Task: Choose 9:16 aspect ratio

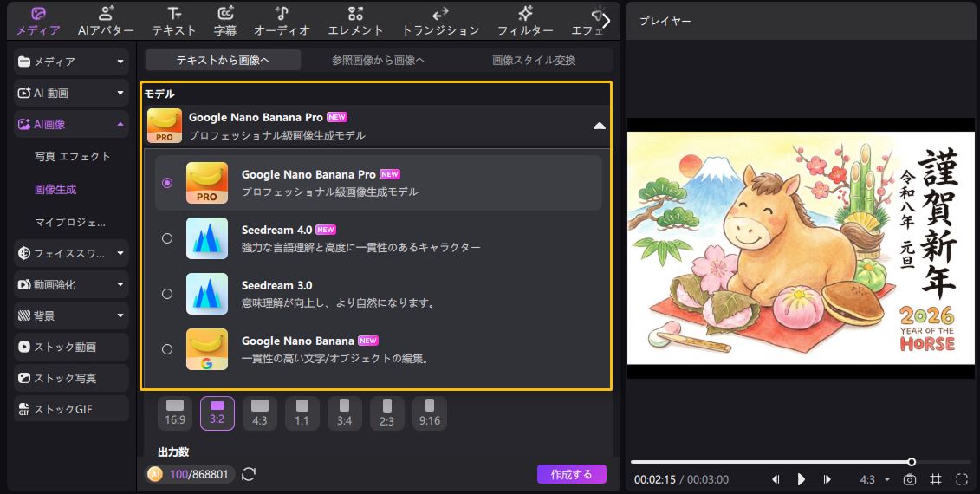Action: tap(430, 413)
